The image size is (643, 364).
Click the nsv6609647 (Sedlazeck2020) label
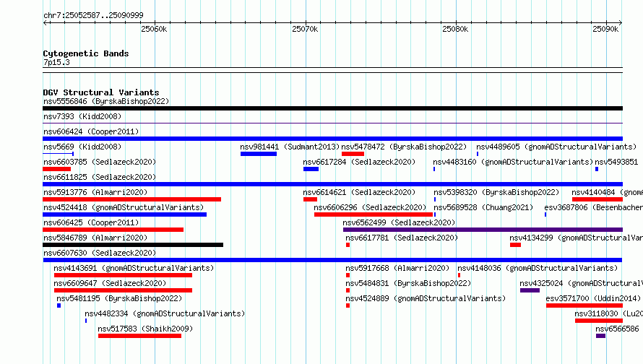point(110,283)
